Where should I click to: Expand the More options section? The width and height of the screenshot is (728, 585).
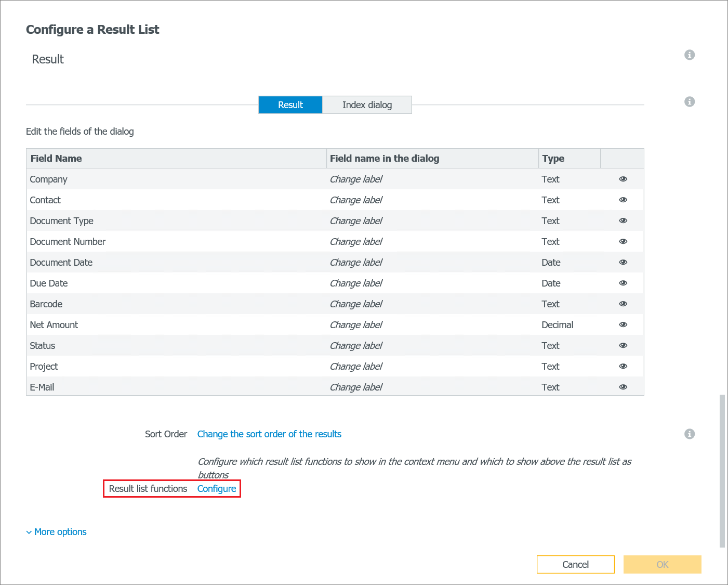[x=56, y=531]
